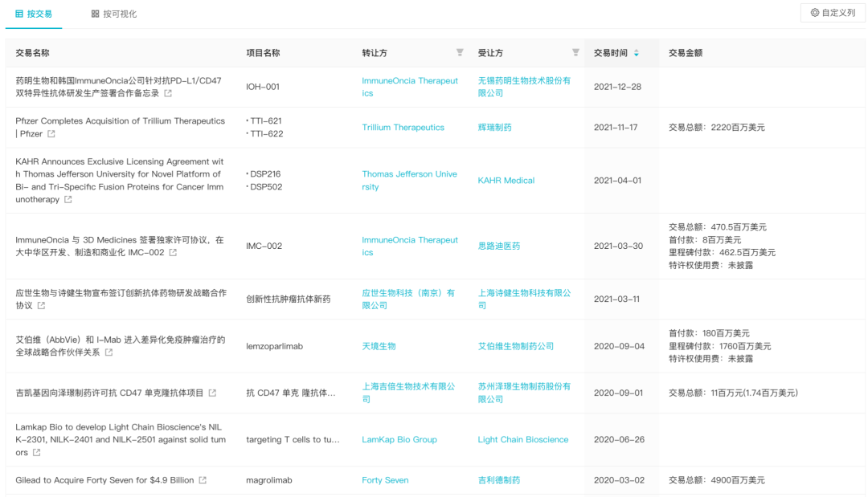The image size is (868, 497).
Task: Select truncated 抗 CD47 单克隆抗体 project cell
Action: click(291, 393)
